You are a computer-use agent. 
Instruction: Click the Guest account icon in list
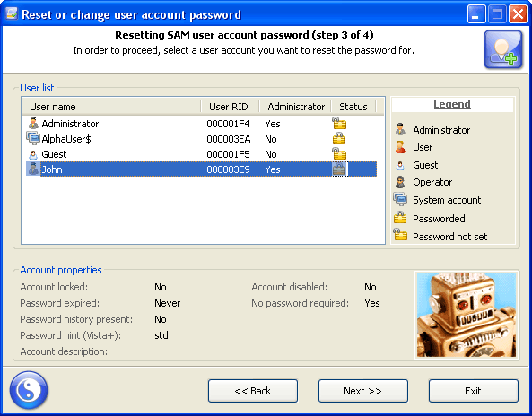[33, 154]
